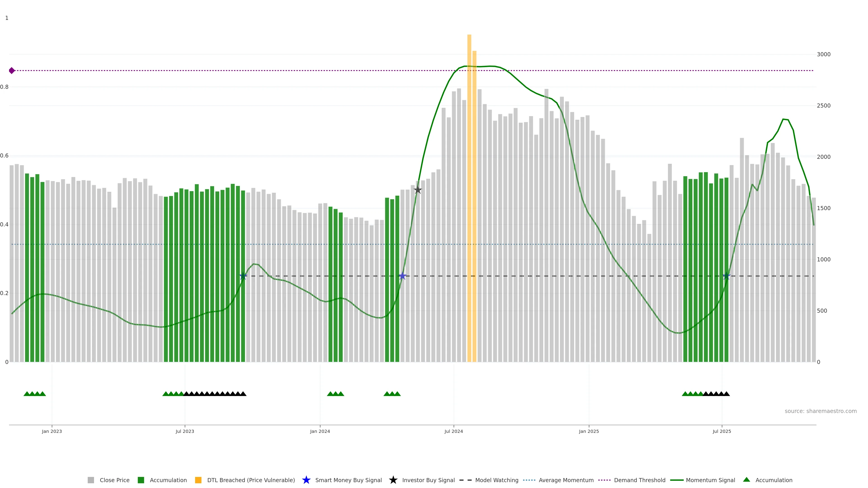Click the Smart Money Buy Signal legend label

(x=348, y=480)
